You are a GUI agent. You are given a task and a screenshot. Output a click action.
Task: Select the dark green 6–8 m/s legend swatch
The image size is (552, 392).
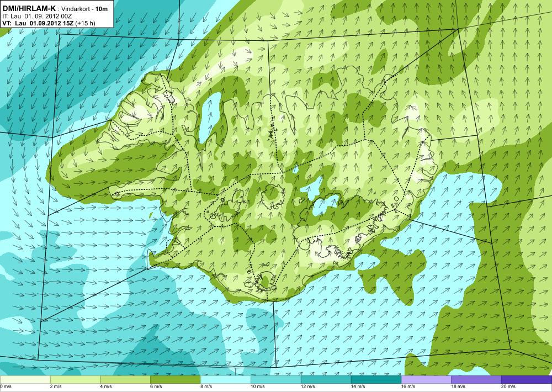tap(176, 380)
